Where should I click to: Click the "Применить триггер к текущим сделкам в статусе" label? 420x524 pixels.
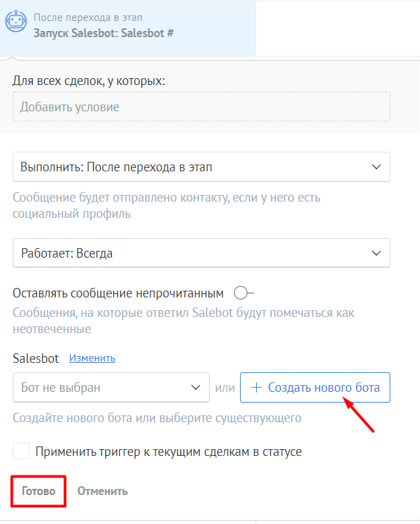point(169,452)
